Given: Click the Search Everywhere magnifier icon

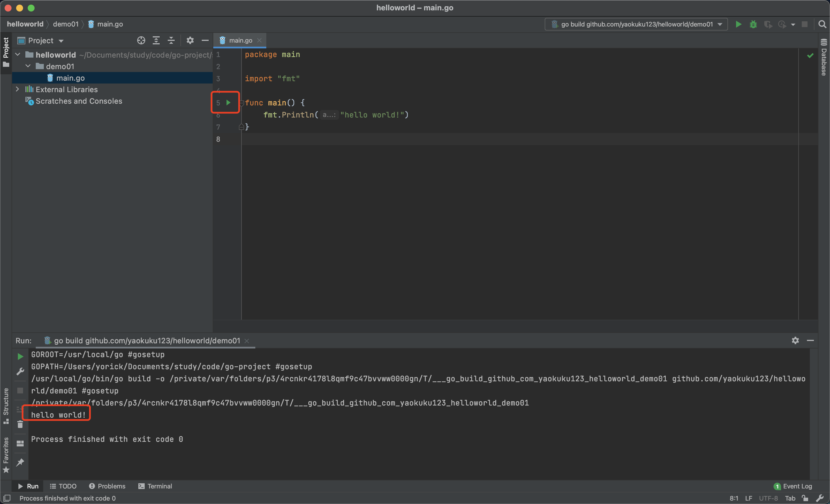Looking at the screenshot, I should 822,24.
